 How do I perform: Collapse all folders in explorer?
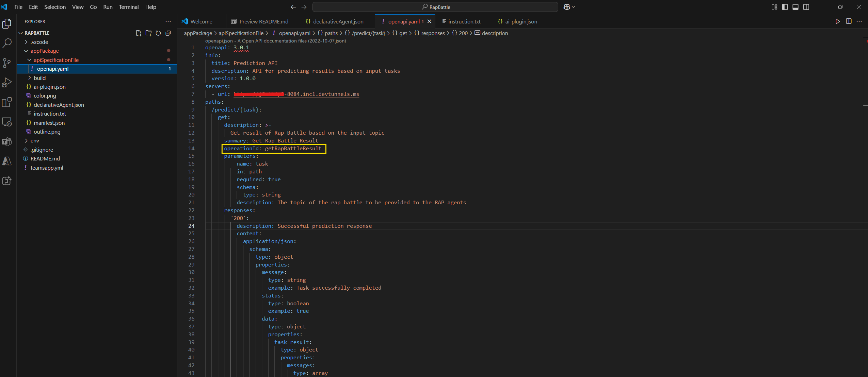tap(168, 33)
